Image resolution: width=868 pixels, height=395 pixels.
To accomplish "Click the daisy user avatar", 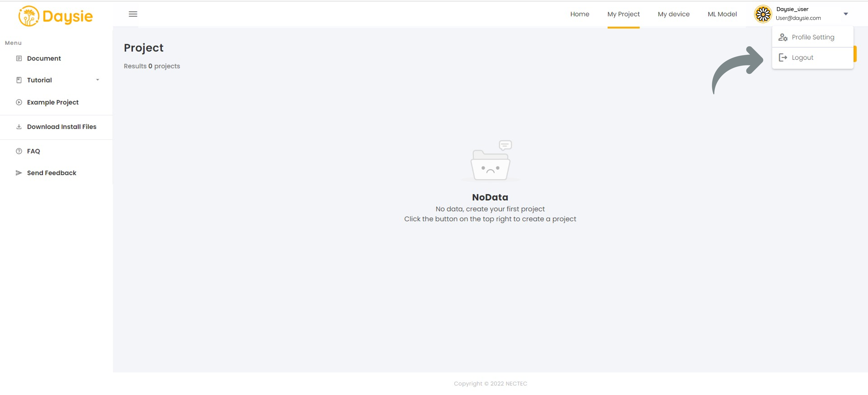I will [x=763, y=14].
